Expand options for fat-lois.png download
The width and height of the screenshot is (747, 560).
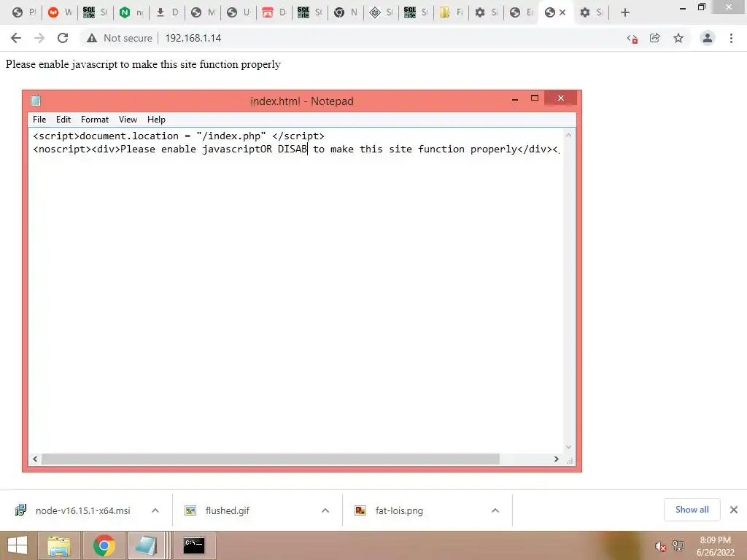[x=495, y=510]
